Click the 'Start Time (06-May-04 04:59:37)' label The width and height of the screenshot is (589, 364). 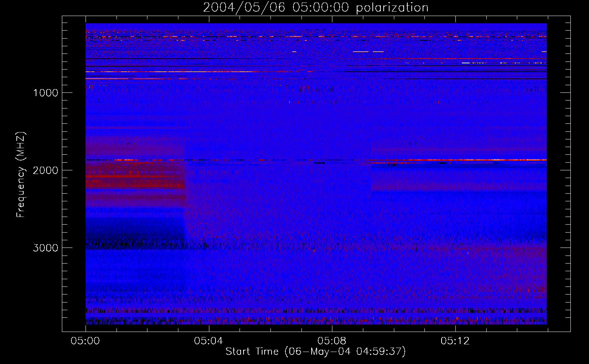pos(316,352)
